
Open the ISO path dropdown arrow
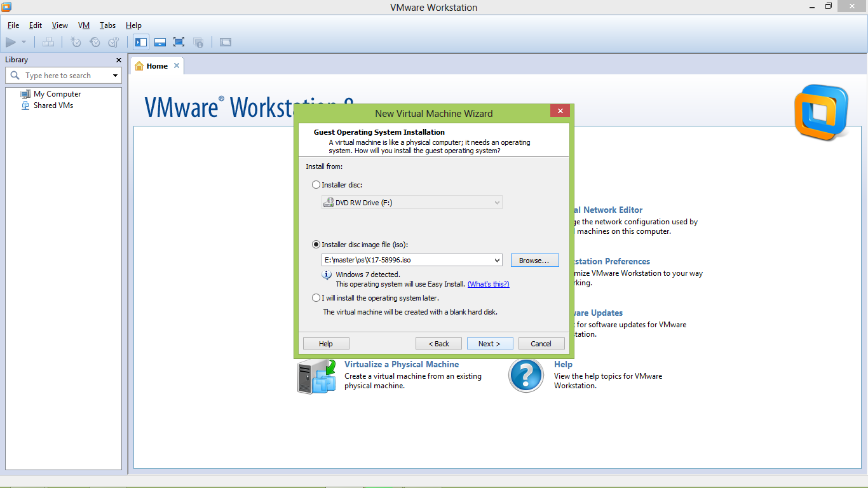click(x=497, y=260)
